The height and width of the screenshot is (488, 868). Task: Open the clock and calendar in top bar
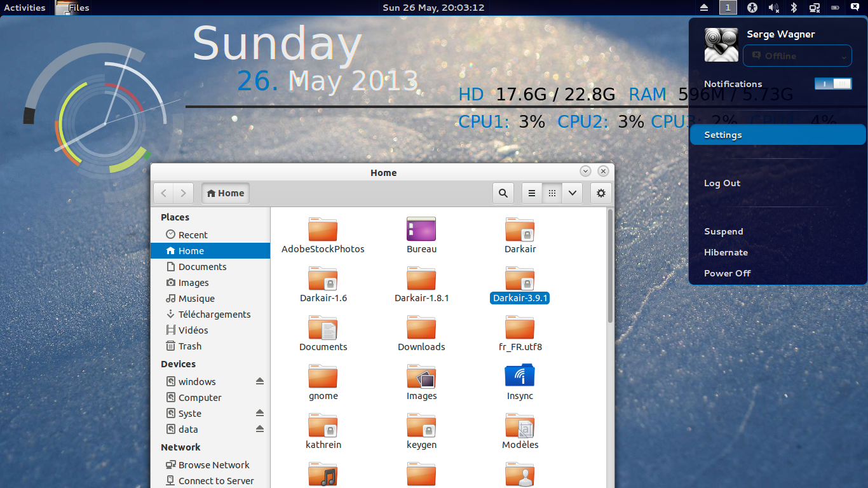[x=433, y=8]
